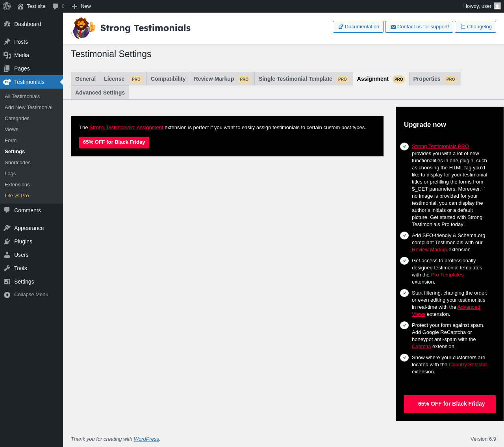Viewport: 504px width, 447px height.
Task: Open the Changelog button text
Action: click(x=479, y=27)
